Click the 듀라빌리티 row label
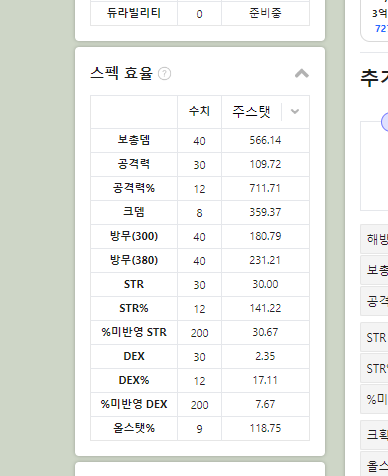Screen dimensions: 388x476 click(x=134, y=13)
